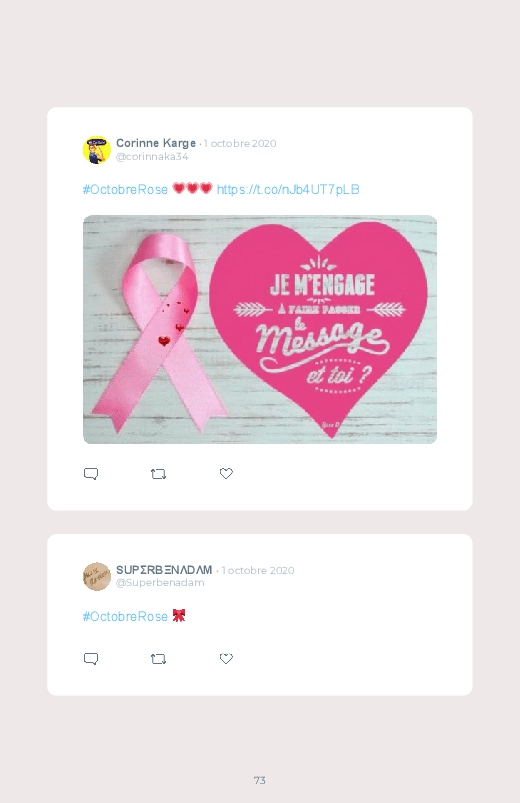
Task: Open Corinne Karge display name
Action: (156, 143)
